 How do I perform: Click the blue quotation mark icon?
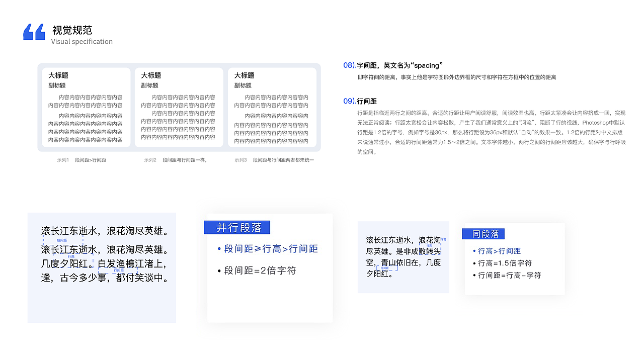(33, 33)
